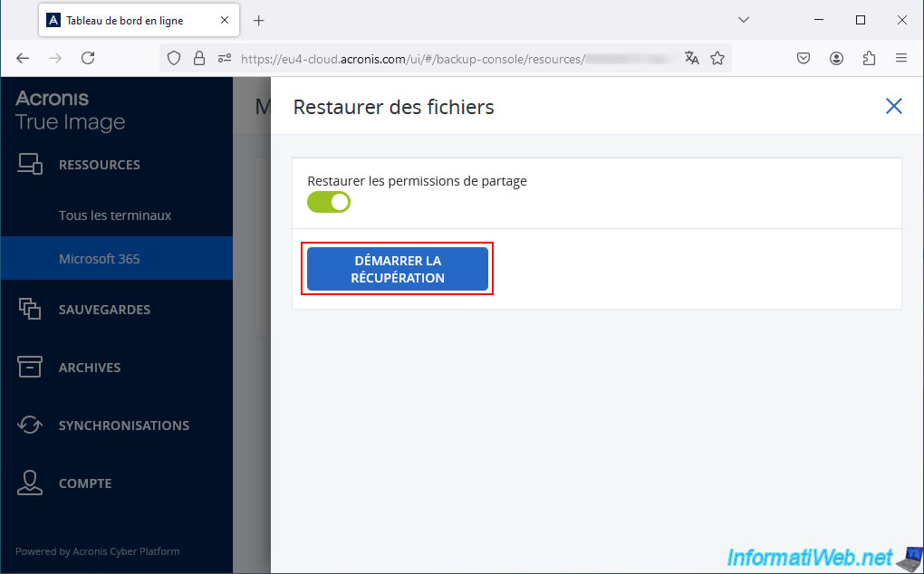Click the Archives box icon
Viewport: 924px width, 574px height.
(x=30, y=367)
